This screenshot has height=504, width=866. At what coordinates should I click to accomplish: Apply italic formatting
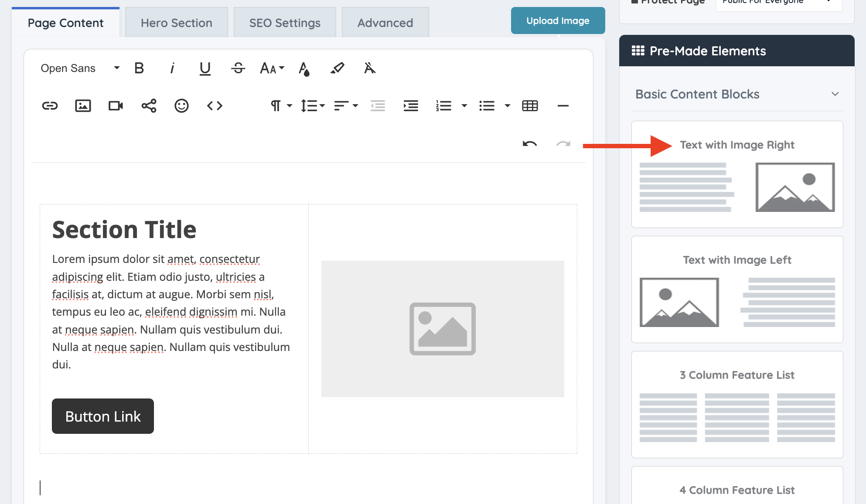coord(172,68)
